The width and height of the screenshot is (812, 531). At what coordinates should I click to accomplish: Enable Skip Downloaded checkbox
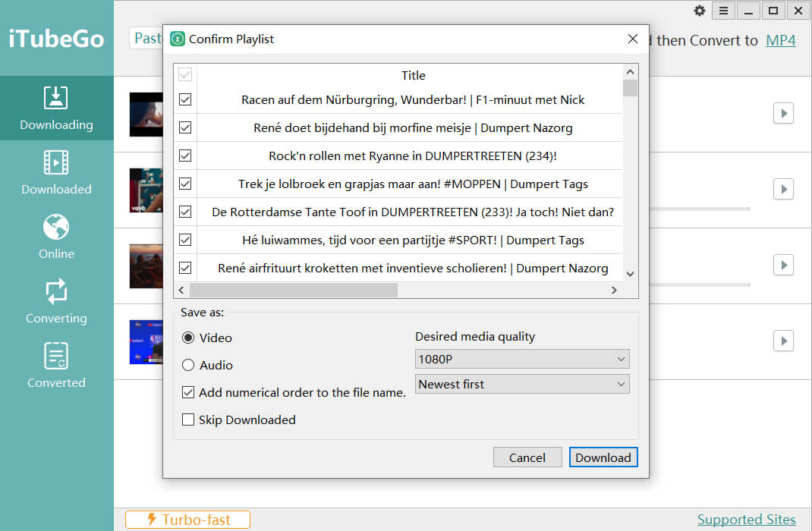coord(188,419)
